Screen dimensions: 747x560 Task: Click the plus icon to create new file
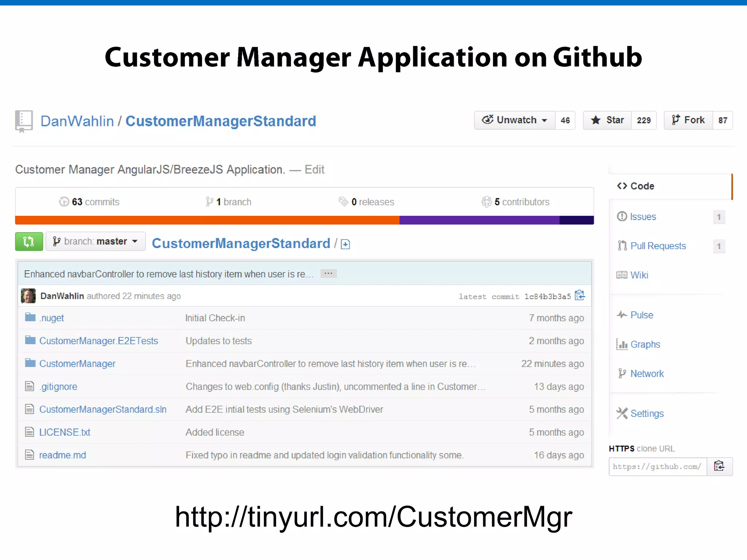click(x=345, y=244)
